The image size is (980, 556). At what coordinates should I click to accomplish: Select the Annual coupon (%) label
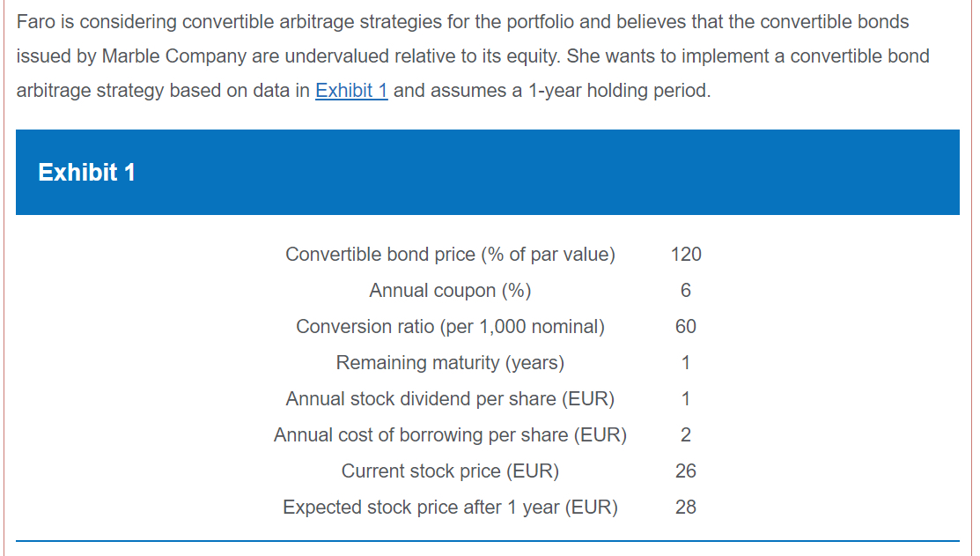[450, 291]
